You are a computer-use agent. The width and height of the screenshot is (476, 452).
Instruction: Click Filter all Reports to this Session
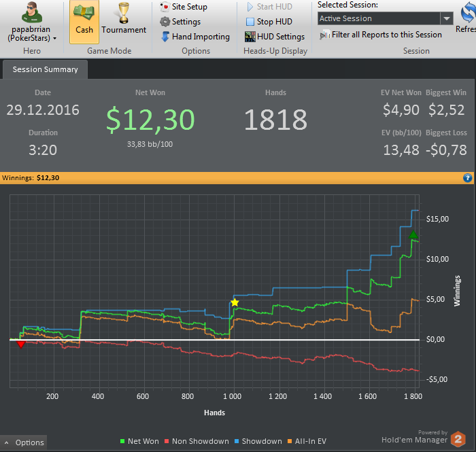coord(381,35)
